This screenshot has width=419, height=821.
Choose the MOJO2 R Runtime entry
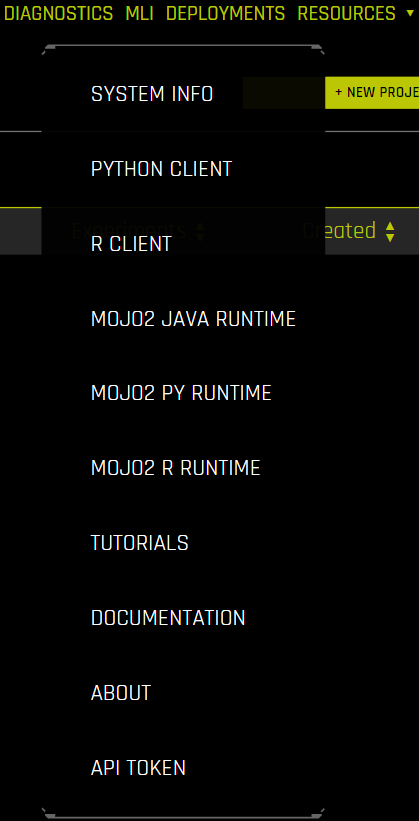pyautogui.click(x=175, y=468)
